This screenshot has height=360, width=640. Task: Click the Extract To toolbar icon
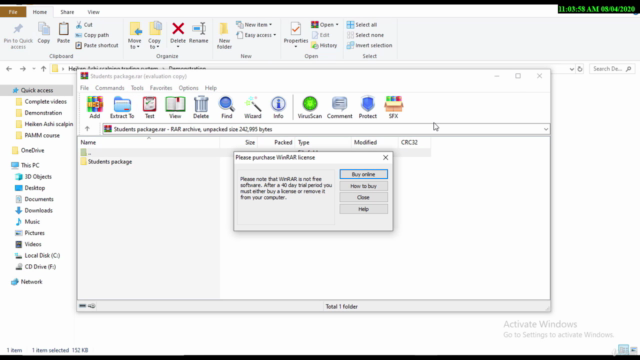[x=122, y=107]
